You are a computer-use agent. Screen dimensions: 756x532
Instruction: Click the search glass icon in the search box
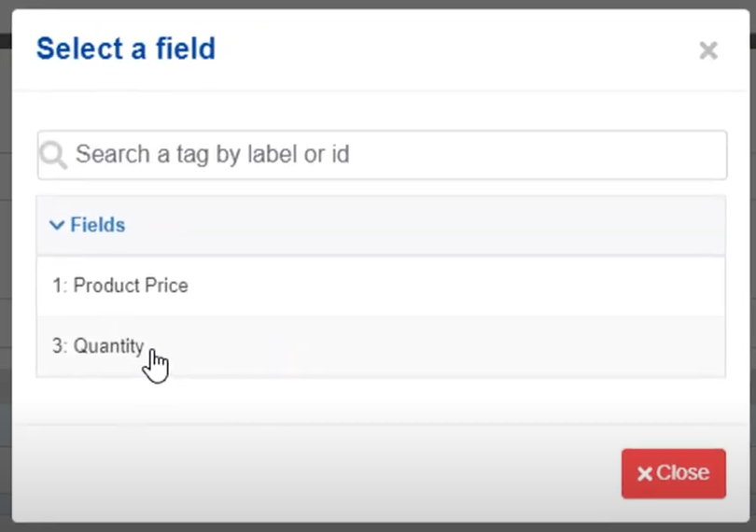[53, 155]
